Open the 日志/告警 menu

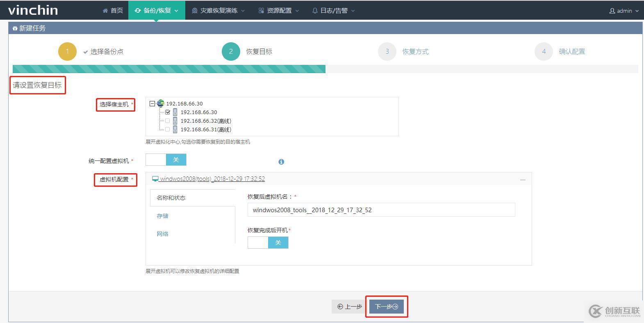[x=334, y=10]
